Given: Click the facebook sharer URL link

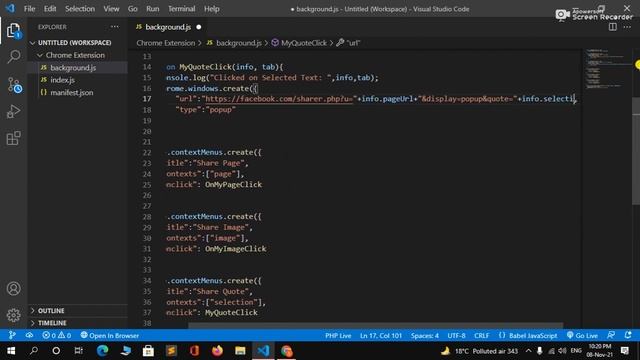Looking at the screenshot, I should pyautogui.click(x=279, y=99).
